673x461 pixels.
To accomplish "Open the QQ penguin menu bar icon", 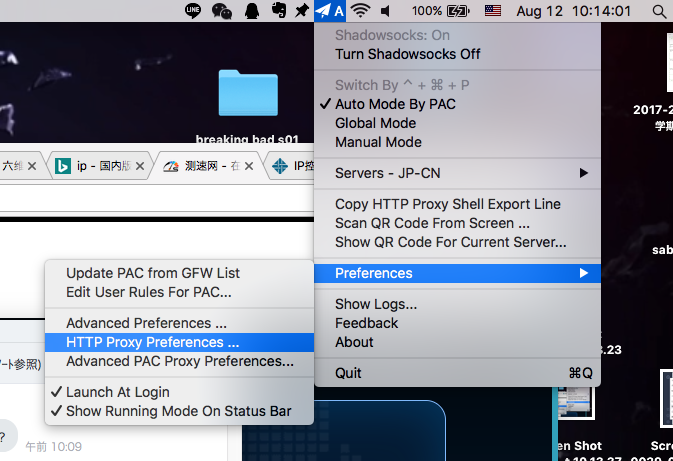I will coord(252,11).
